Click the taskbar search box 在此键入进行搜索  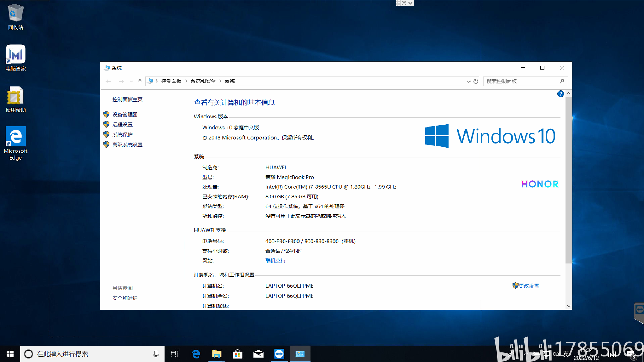(x=92, y=354)
